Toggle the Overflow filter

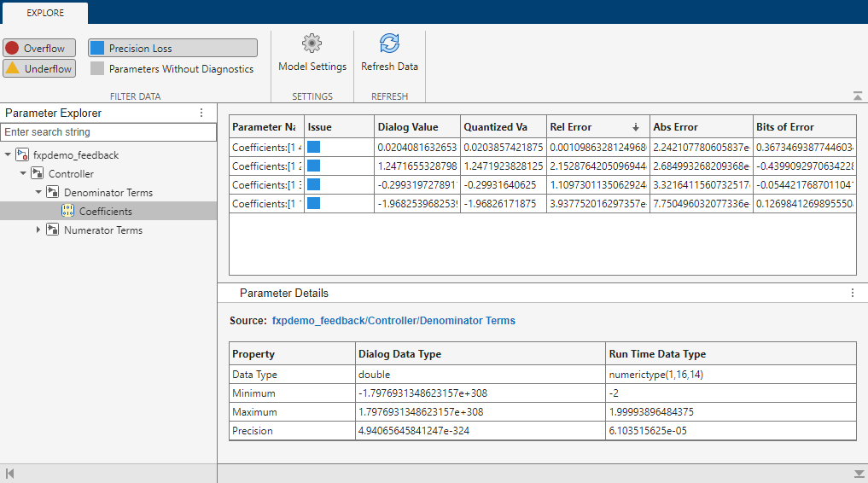39,48
